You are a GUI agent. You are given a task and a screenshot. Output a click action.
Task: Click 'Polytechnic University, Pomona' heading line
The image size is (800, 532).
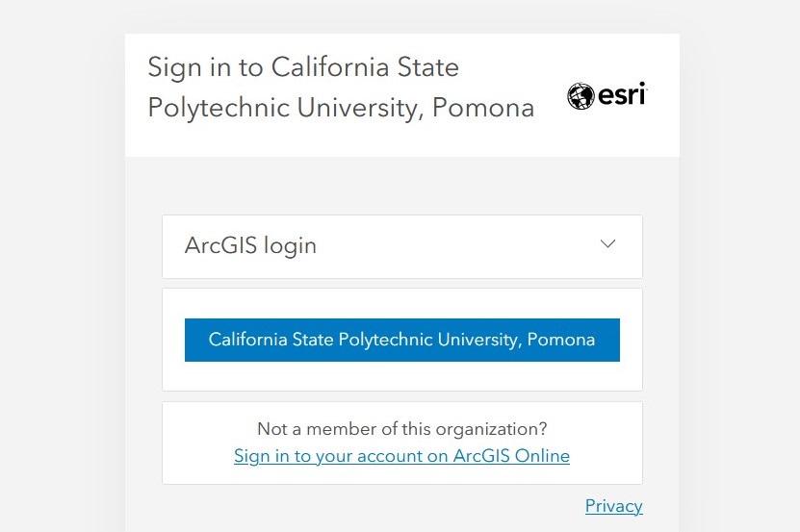[341, 108]
